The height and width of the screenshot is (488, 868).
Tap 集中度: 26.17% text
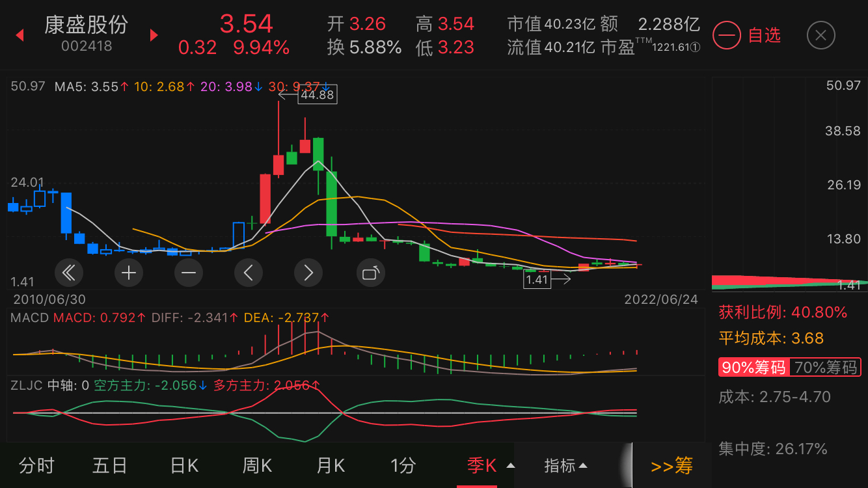pos(773,449)
